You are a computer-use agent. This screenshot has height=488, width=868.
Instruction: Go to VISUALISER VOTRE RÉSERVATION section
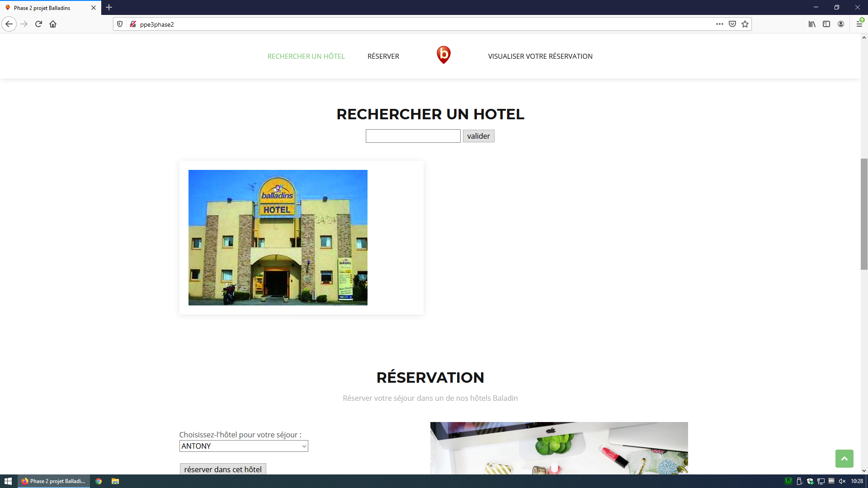tap(540, 56)
